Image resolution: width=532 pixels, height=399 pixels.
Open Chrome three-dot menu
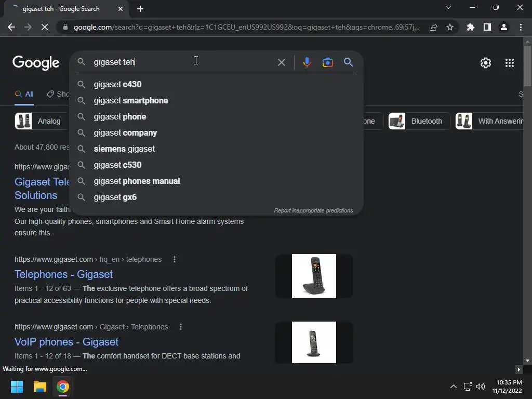tap(521, 27)
